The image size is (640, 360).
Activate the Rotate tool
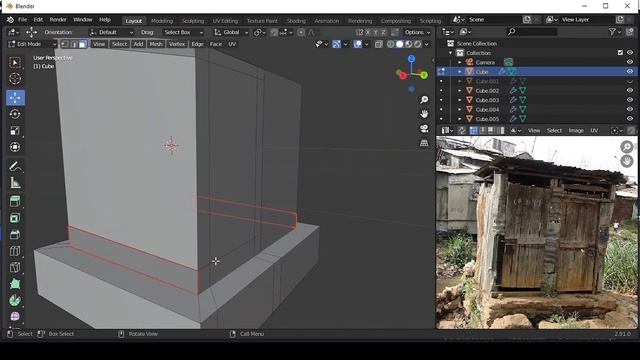click(15, 114)
